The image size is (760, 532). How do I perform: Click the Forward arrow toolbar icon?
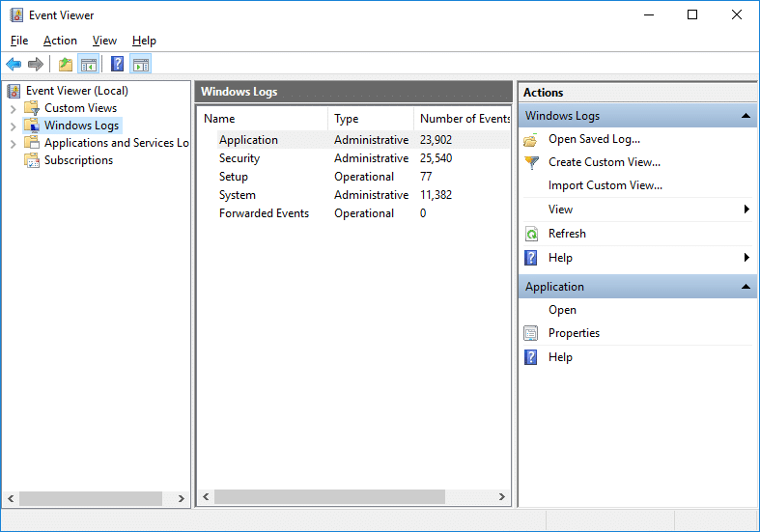[x=36, y=65]
